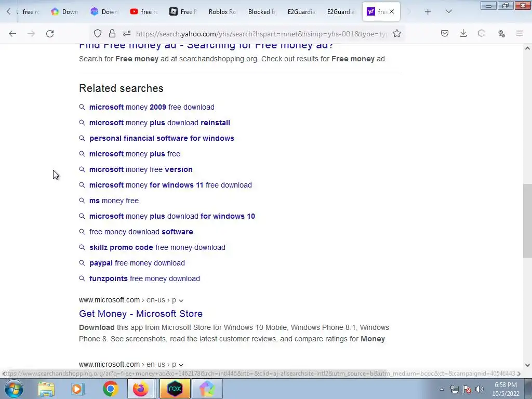Open site permissions icon in address bar

(x=127, y=33)
